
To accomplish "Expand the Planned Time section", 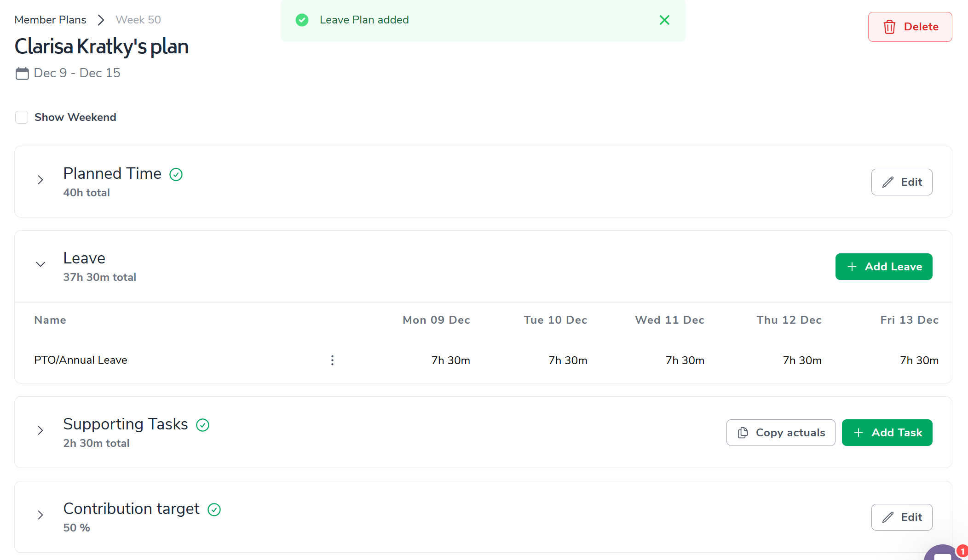I will (40, 180).
